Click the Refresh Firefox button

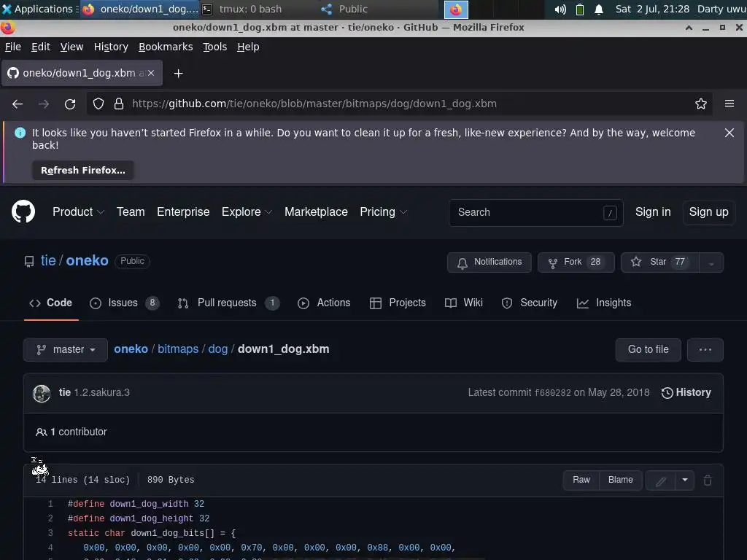pos(83,171)
